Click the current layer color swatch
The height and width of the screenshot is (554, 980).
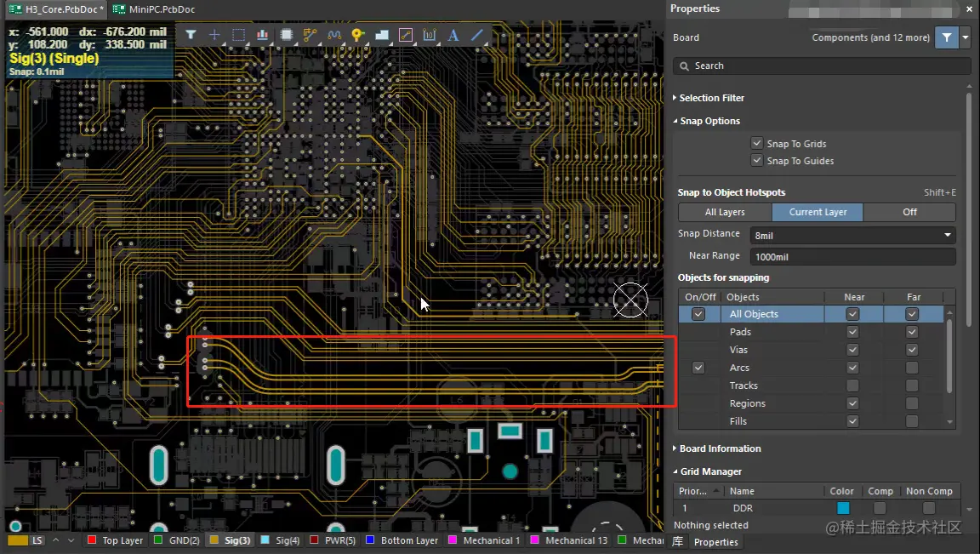(x=18, y=540)
